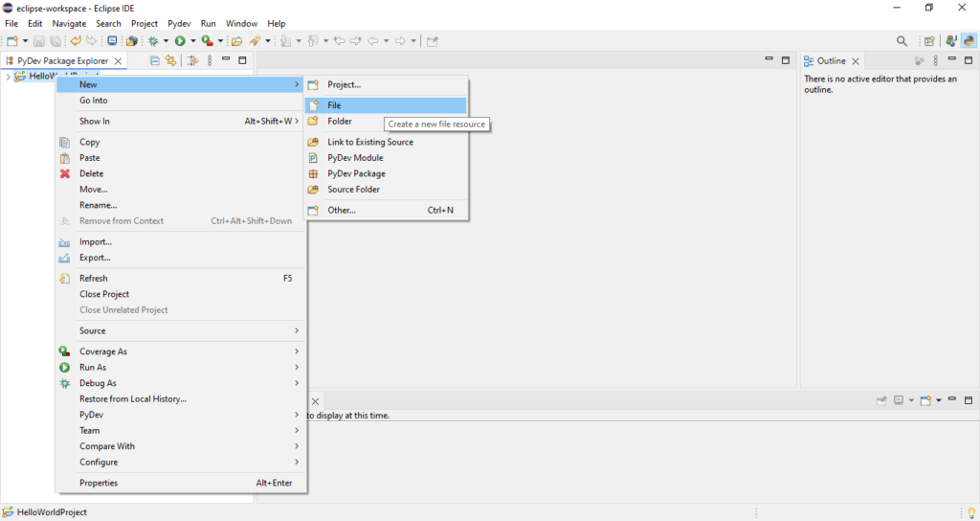The height and width of the screenshot is (521, 980).
Task: Open the flashlight Search dropdown arrow
Action: [268, 41]
